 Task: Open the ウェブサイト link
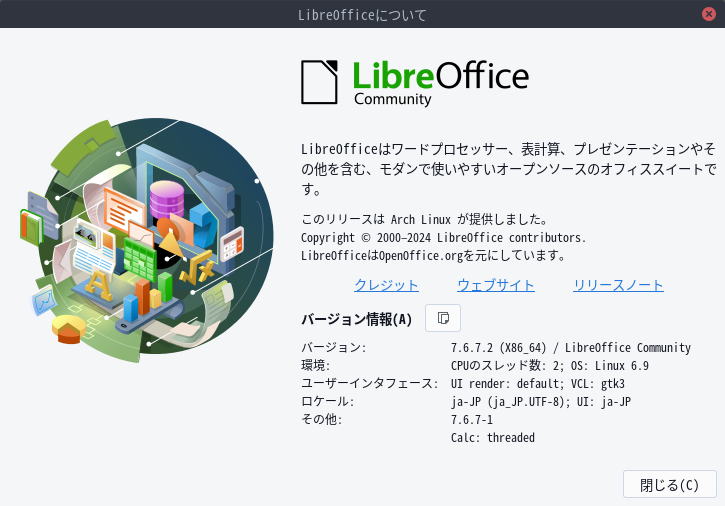pos(496,285)
